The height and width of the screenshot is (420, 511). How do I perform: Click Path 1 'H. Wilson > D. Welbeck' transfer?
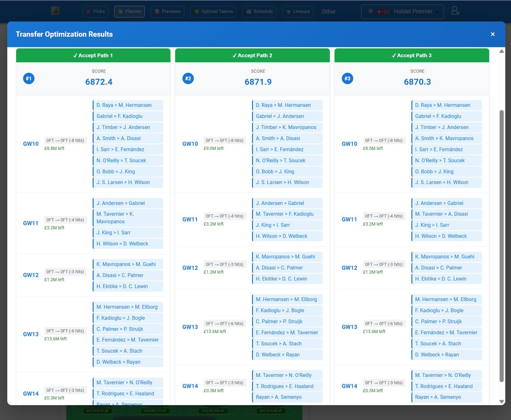pos(128,244)
